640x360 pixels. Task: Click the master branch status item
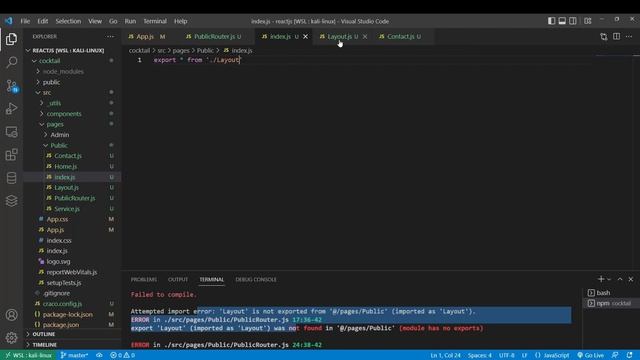pyautogui.click(x=74, y=355)
